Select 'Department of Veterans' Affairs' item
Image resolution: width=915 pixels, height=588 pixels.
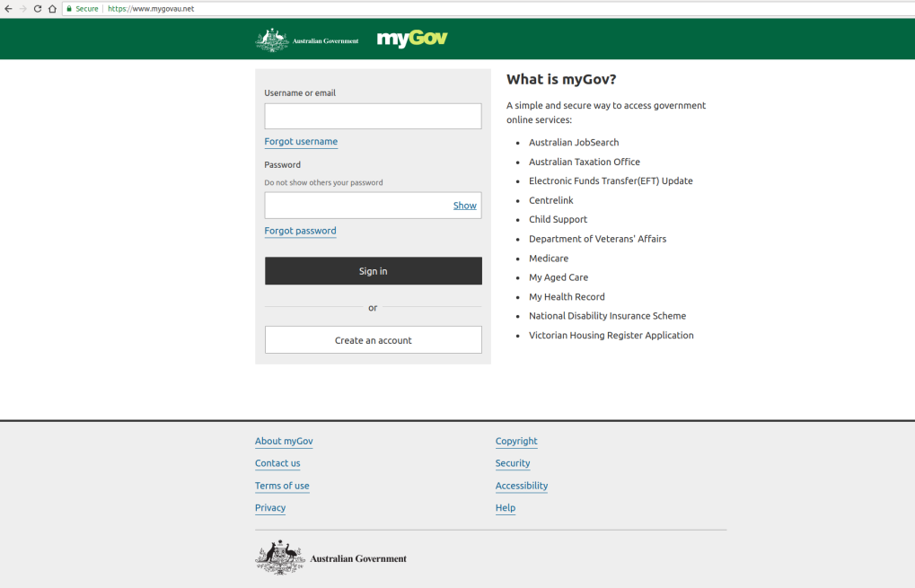pos(597,239)
